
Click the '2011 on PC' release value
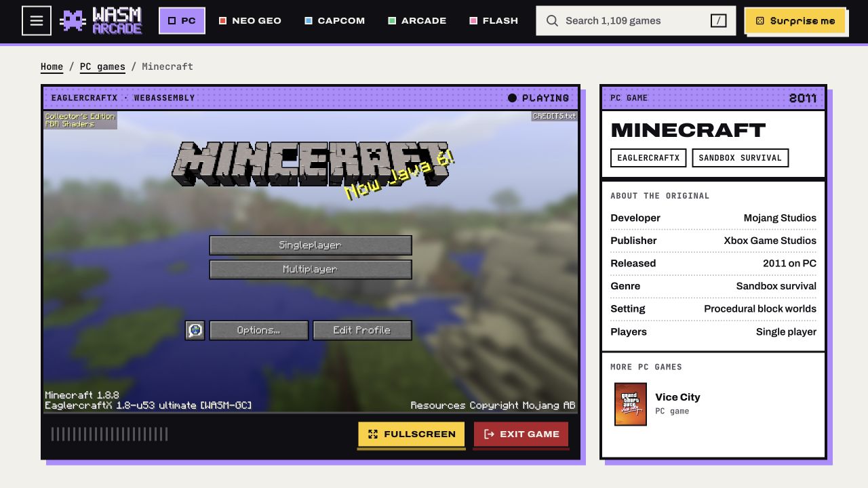(789, 264)
